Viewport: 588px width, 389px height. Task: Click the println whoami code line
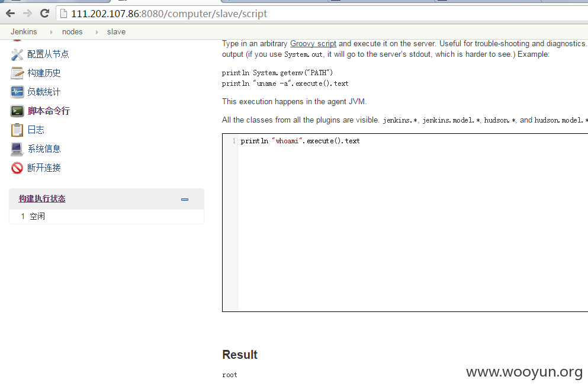pos(300,141)
